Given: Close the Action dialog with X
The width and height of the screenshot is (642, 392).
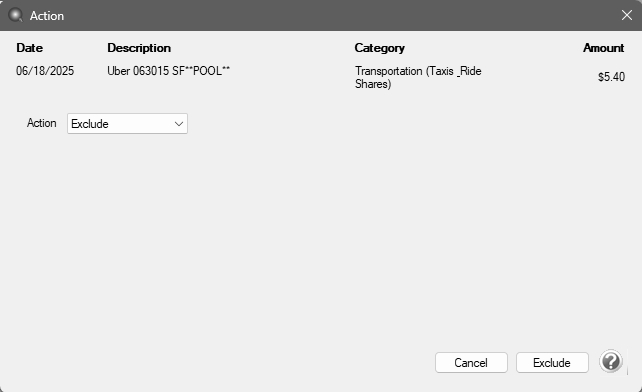Looking at the screenshot, I should (626, 16).
